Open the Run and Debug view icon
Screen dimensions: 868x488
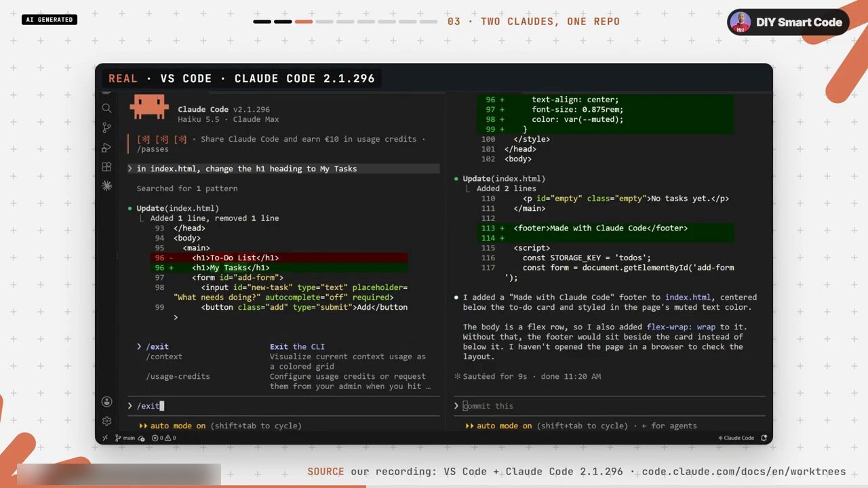[x=106, y=147]
